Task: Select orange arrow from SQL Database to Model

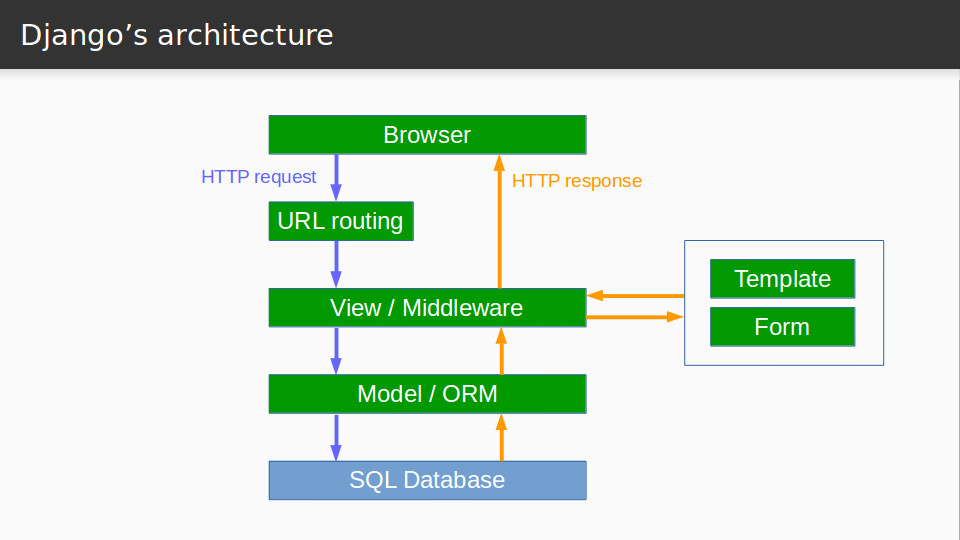Action: click(500, 438)
